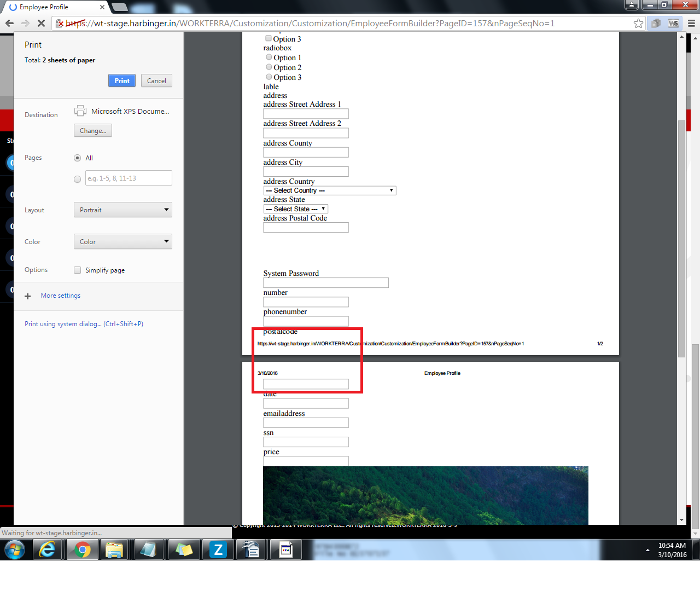The height and width of the screenshot is (602, 700).
Task: Open the Layout Portrait dropdown
Action: click(x=123, y=210)
